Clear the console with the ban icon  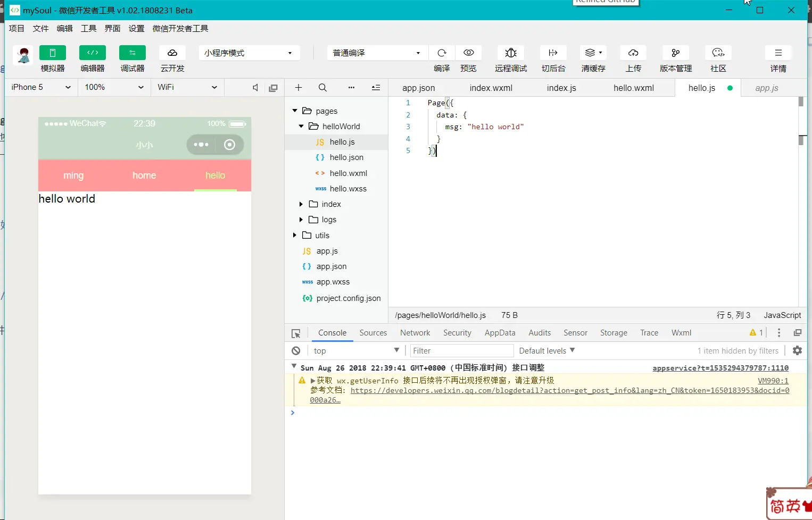296,350
